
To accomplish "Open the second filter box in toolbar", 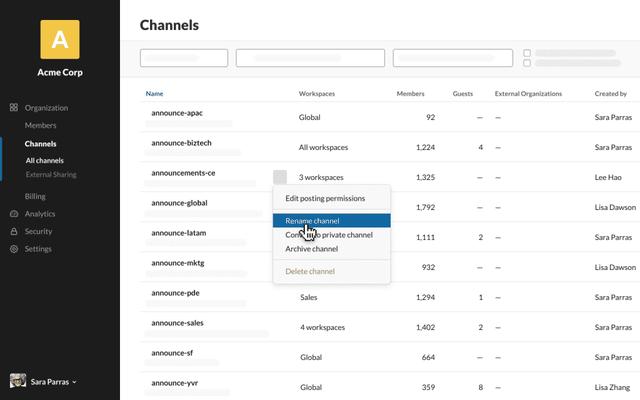I will click(x=311, y=58).
